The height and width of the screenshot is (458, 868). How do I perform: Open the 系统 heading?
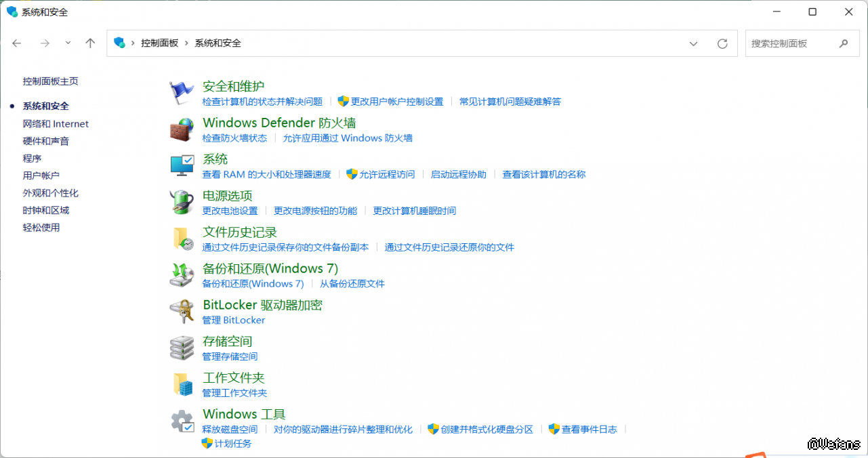coord(215,159)
